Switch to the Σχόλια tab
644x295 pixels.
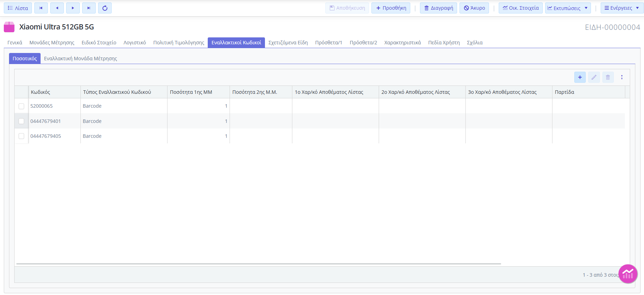tap(475, 43)
